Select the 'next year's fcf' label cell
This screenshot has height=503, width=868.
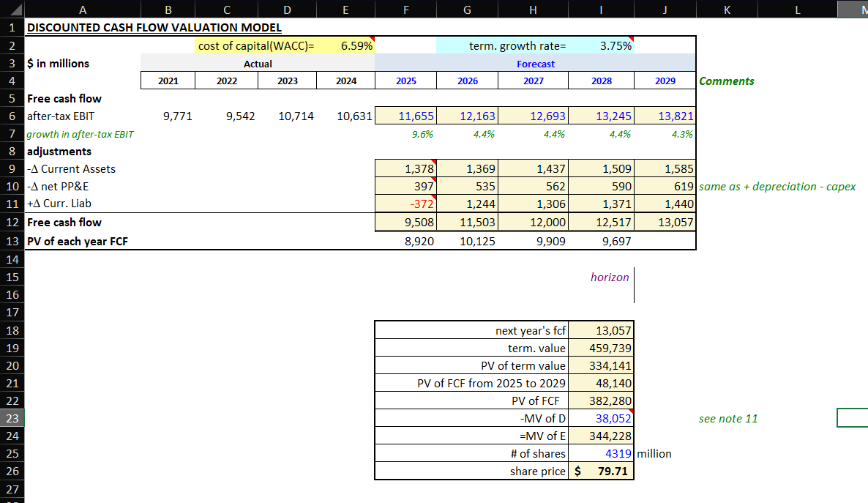(471, 331)
